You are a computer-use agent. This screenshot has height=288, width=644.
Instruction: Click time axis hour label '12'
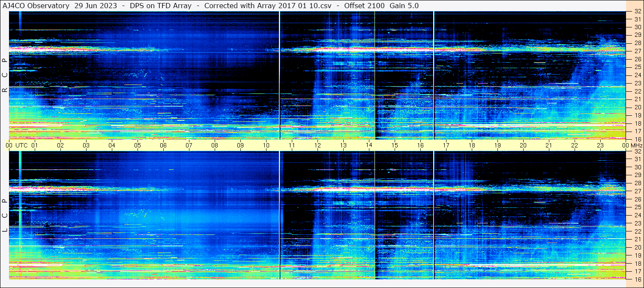click(x=318, y=145)
